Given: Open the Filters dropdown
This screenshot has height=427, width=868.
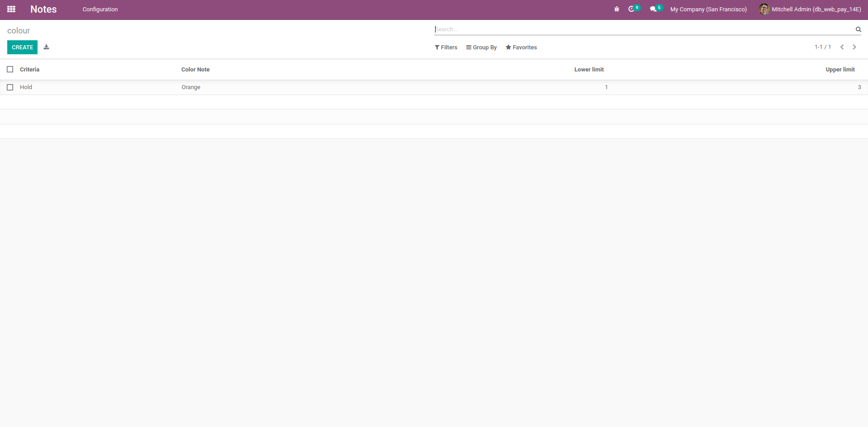Looking at the screenshot, I should tap(446, 47).
